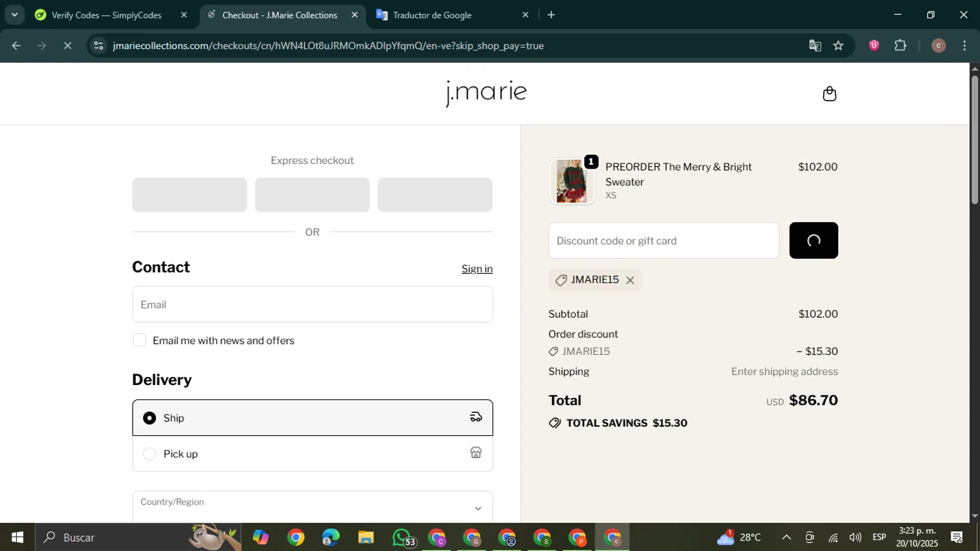Click the Subtotal $102.00 value
This screenshot has height=551, width=980.
coord(818,314)
